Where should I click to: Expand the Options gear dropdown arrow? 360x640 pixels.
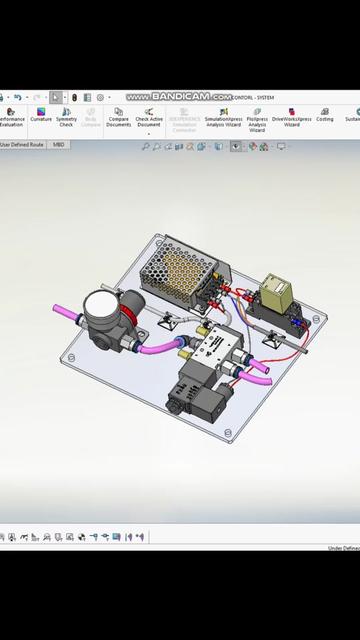point(109,98)
